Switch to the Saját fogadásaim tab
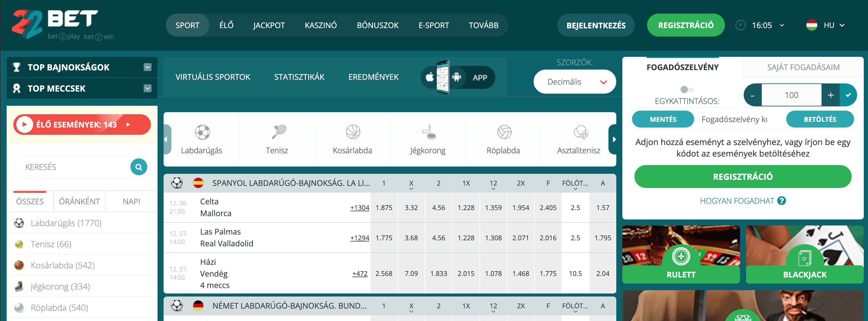The height and width of the screenshot is (321, 868). [x=803, y=67]
